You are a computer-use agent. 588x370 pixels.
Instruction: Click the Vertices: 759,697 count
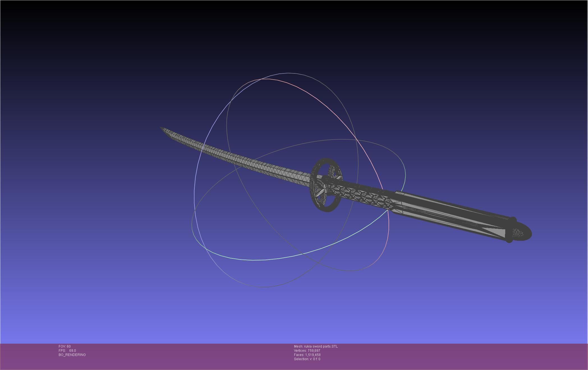click(x=307, y=351)
